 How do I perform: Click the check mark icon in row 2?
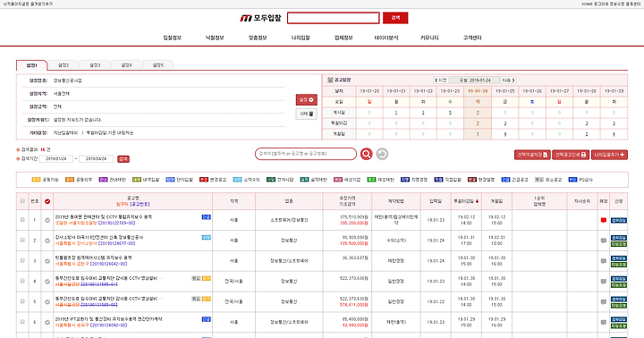pos(47,241)
